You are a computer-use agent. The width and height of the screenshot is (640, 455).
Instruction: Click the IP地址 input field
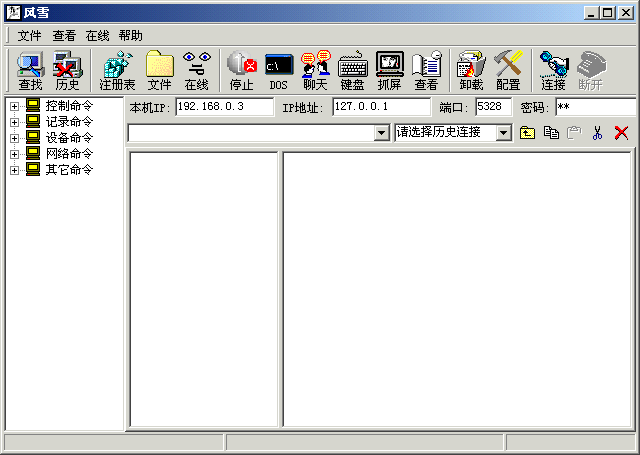[x=381, y=107]
